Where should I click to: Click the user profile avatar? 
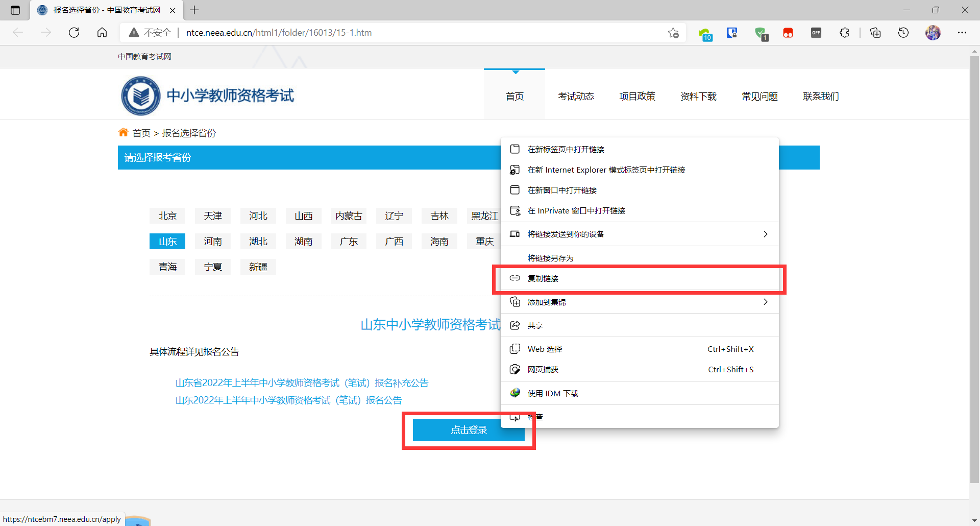[x=933, y=33]
